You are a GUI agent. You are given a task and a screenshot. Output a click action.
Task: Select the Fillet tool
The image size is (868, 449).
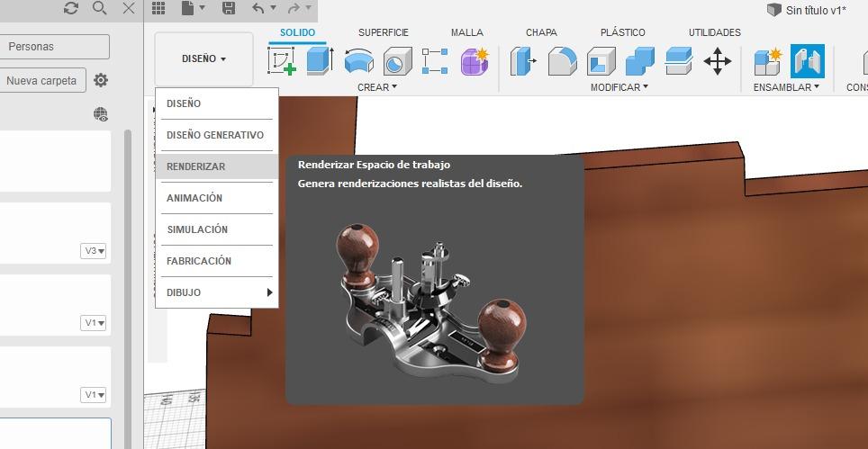click(x=563, y=61)
